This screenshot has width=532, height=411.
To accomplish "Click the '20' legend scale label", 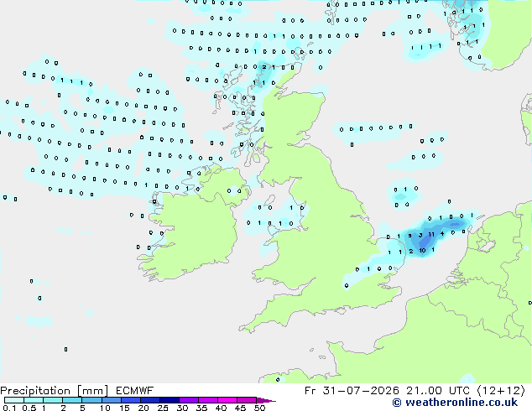I will click(143, 408).
